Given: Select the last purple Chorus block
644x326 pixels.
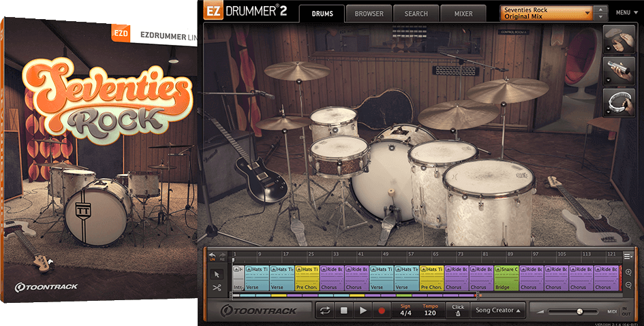Looking at the screenshot, I should pyautogui.click(x=607, y=278).
